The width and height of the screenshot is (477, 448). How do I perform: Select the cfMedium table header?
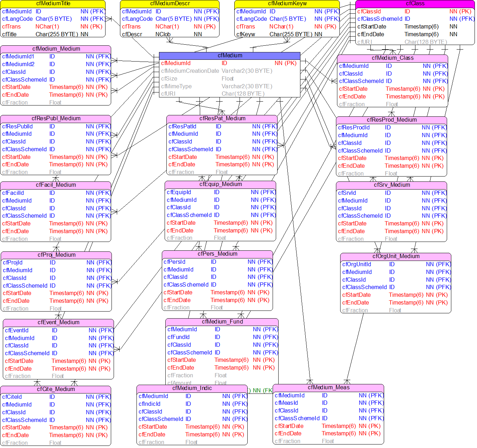coord(230,56)
